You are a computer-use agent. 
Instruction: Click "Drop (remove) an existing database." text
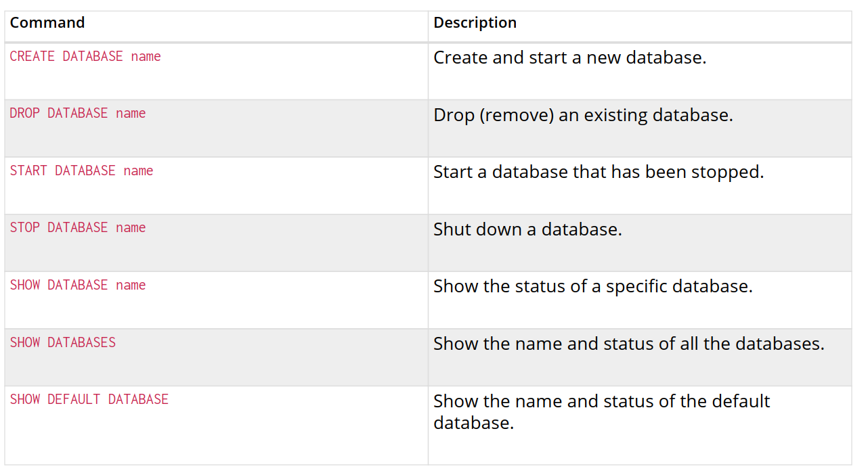583,115
